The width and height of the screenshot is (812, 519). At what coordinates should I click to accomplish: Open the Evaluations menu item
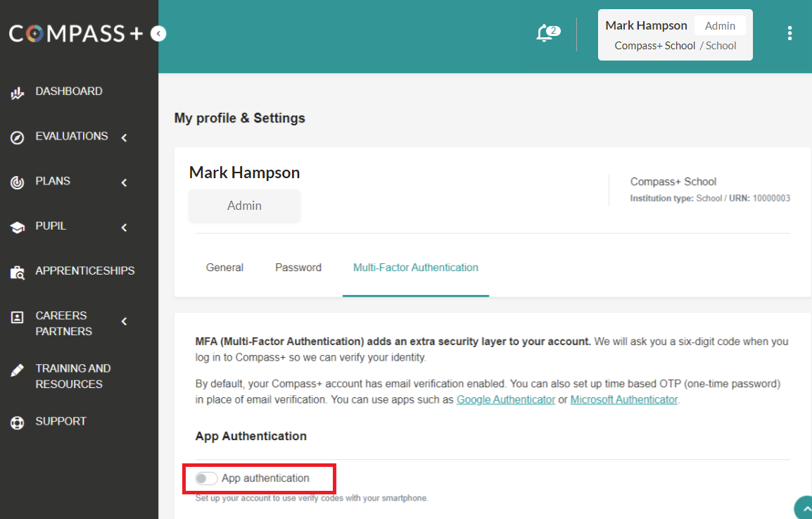click(72, 137)
